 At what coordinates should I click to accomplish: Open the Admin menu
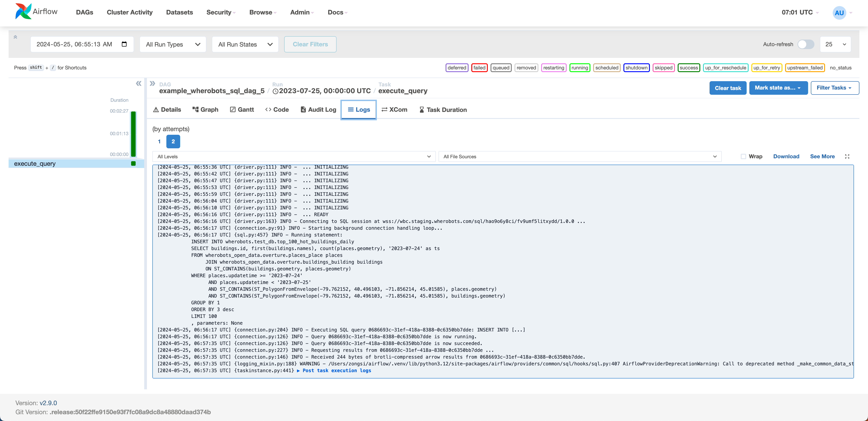click(302, 12)
